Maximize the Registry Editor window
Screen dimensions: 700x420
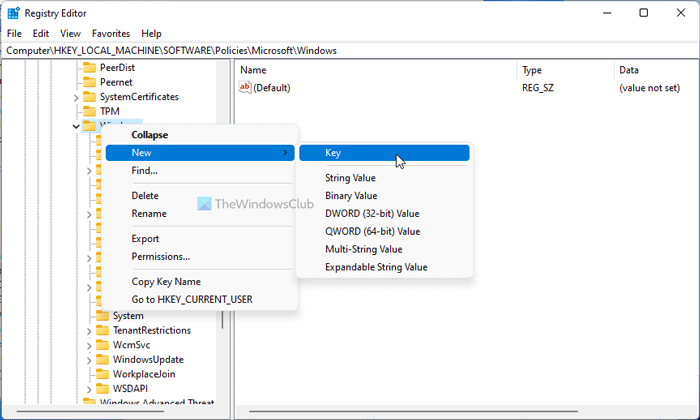pyautogui.click(x=644, y=13)
